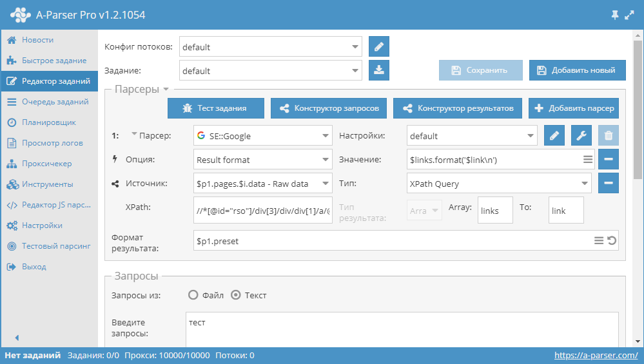The image size is (644, 364).
Task: Click the Array field containing links
Action: coord(495,210)
